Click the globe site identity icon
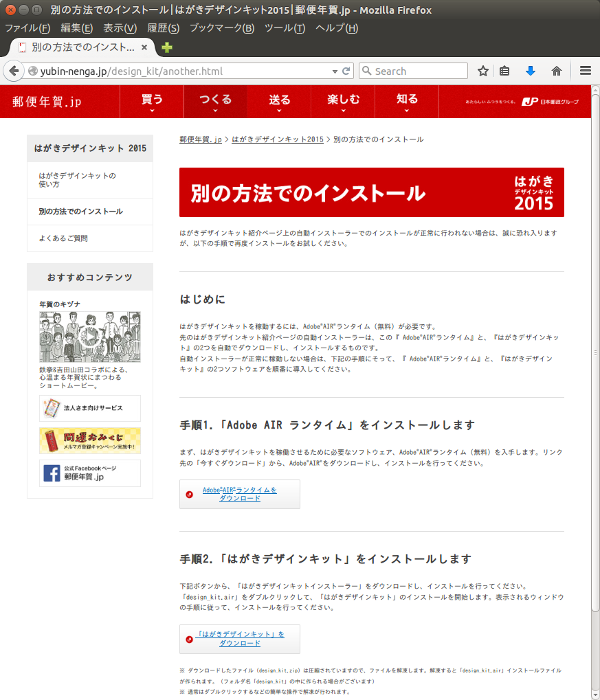The image size is (600, 700). tap(32, 71)
